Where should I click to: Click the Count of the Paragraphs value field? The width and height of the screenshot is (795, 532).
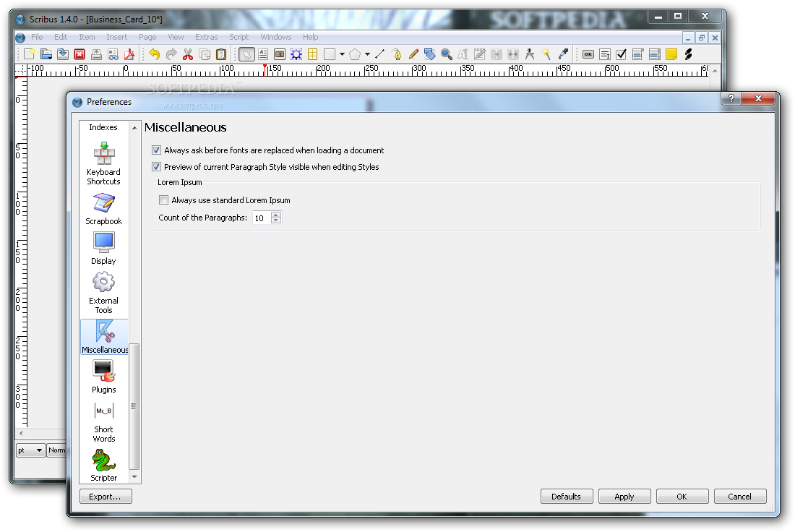pos(262,218)
